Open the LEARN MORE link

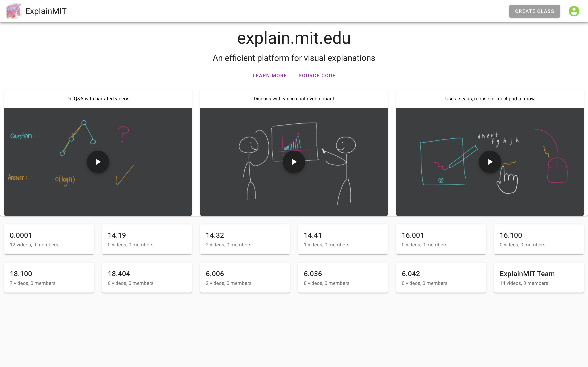point(270,75)
